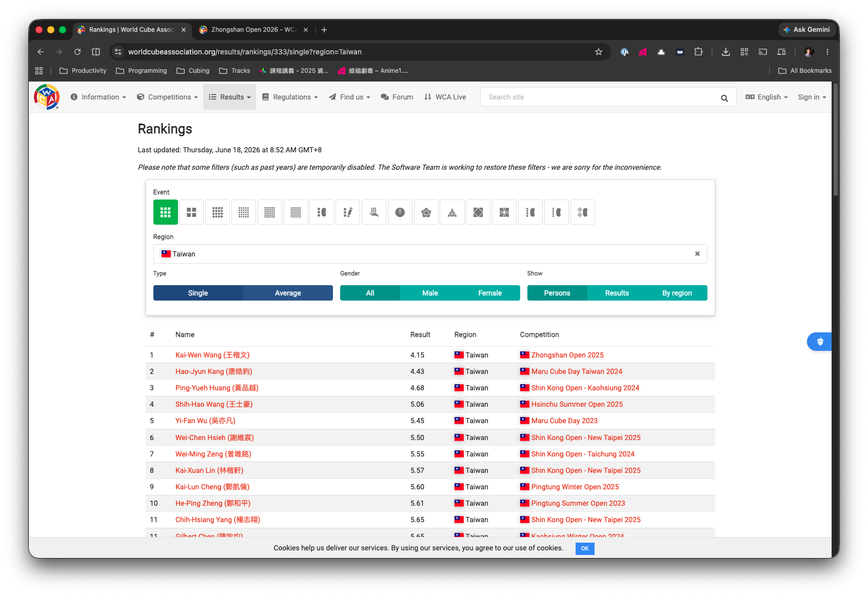
Task: Show rankings by Results
Action: pos(617,293)
